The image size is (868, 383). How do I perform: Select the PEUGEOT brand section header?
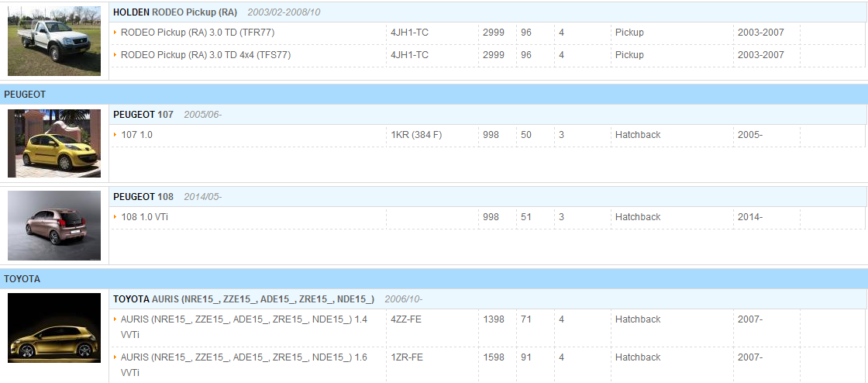(x=434, y=95)
